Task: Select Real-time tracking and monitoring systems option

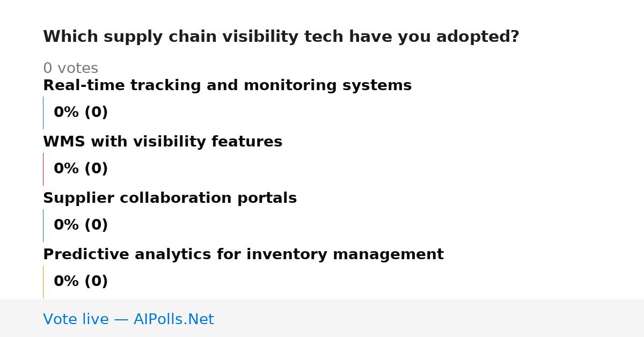Action: coord(227,86)
